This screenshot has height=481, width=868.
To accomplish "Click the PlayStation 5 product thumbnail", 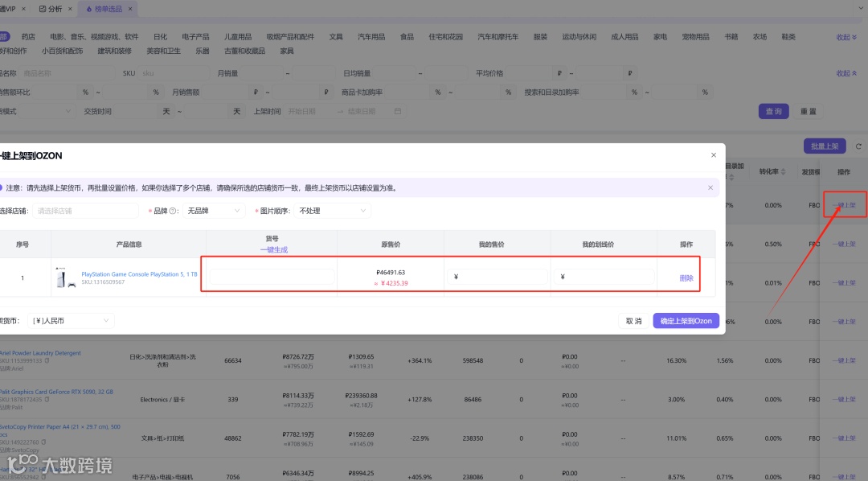I will click(65, 277).
